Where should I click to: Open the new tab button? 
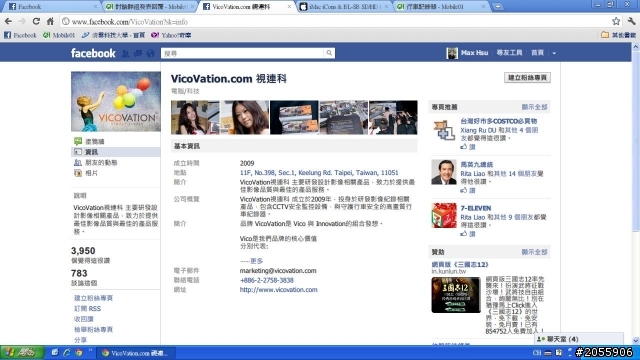click(498, 7)
